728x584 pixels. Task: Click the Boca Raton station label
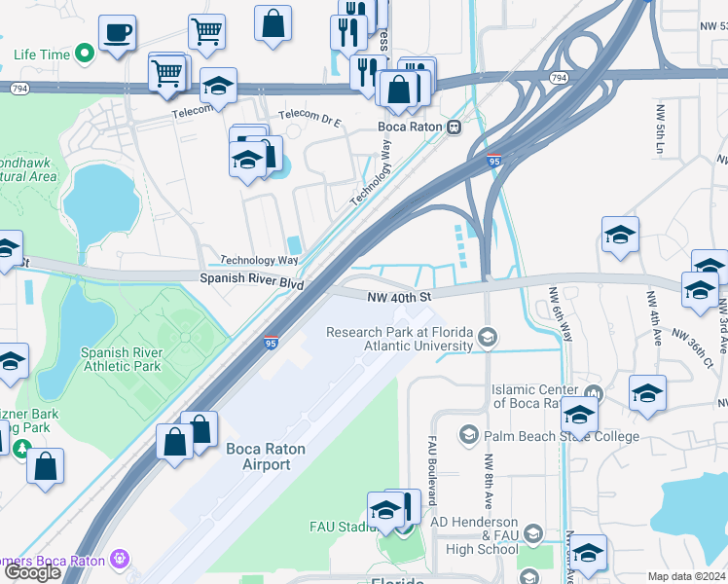410,127
